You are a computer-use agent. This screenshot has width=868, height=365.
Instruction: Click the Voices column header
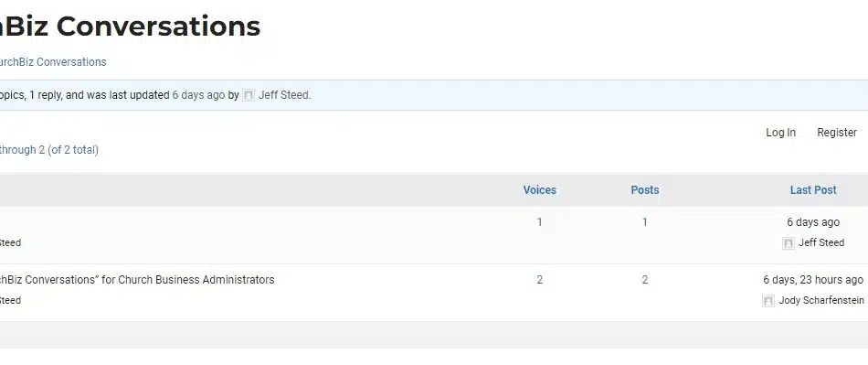(x=540, y=190)
